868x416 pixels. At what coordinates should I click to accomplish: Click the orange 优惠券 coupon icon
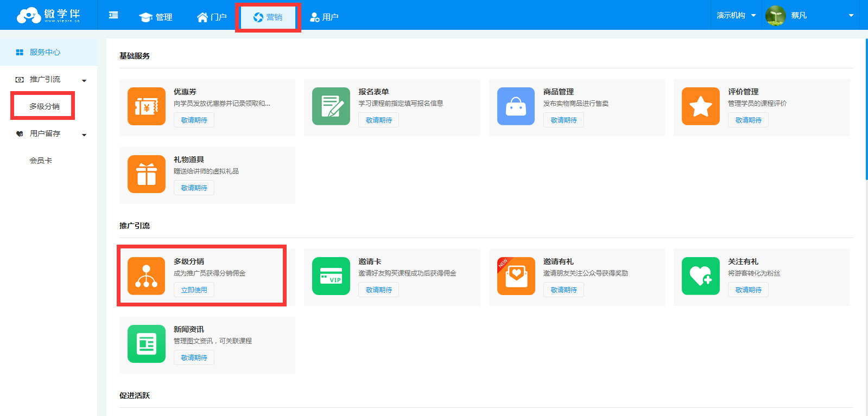tap(146, 106)
